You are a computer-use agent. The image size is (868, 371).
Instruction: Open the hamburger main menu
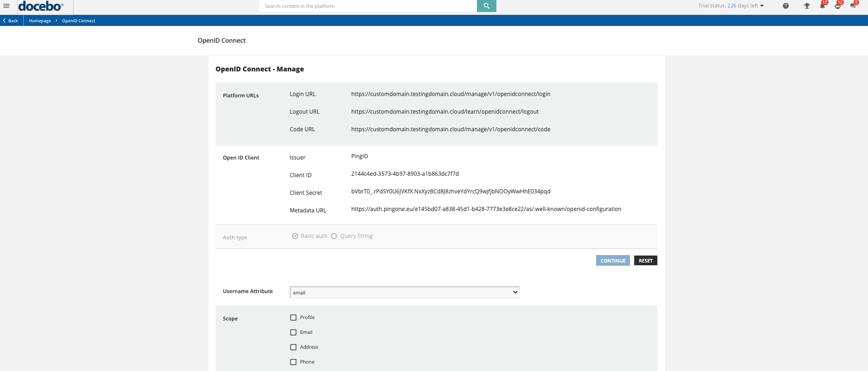point(6,6)
